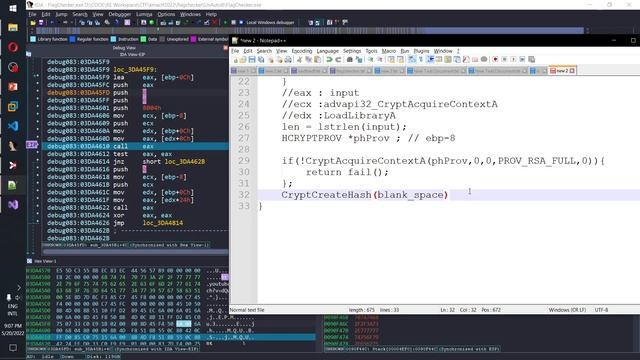Launch Opera browser from the taskbar
The image size is (640, 360).
pyautogui.click(x=13, y=47)
